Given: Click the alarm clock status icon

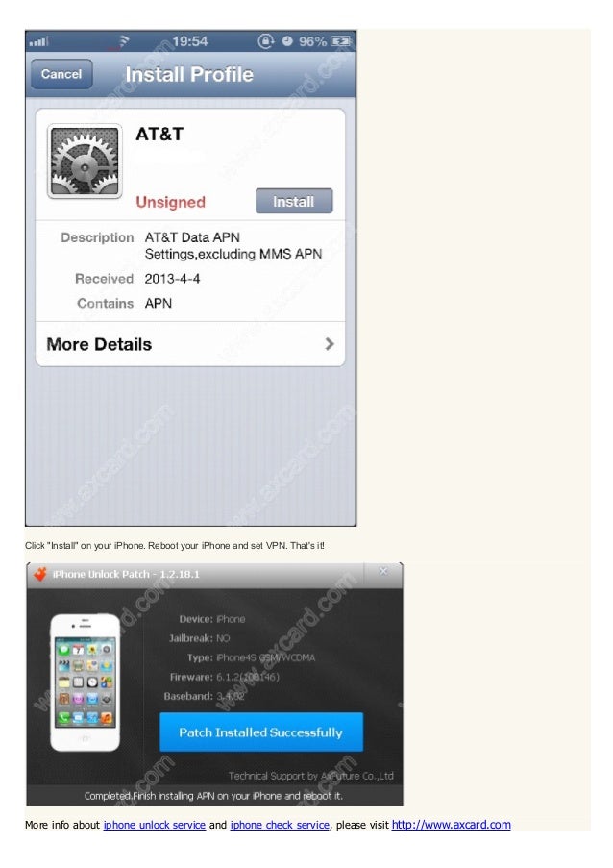Looking at the screenshot, I should coord(286,41).
